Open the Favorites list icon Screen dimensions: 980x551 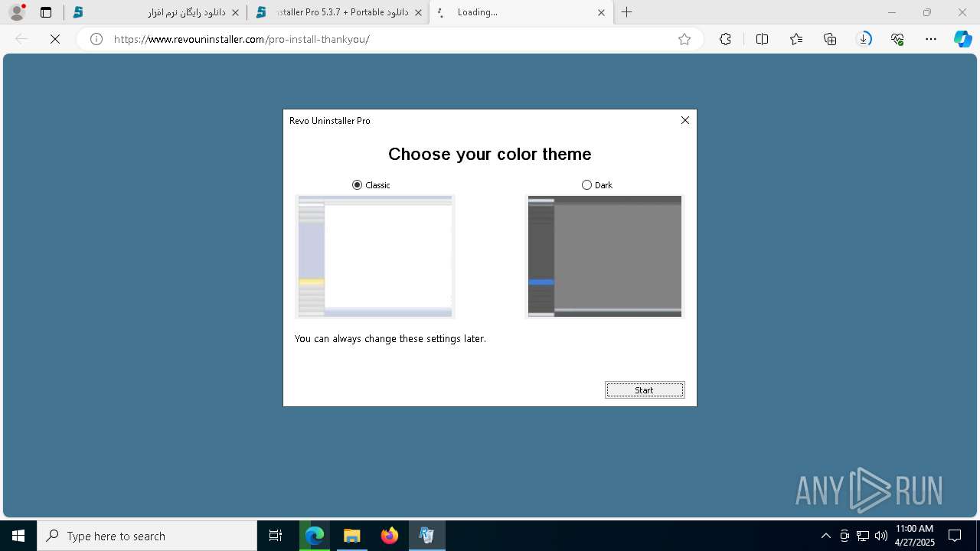click(796, 39)
